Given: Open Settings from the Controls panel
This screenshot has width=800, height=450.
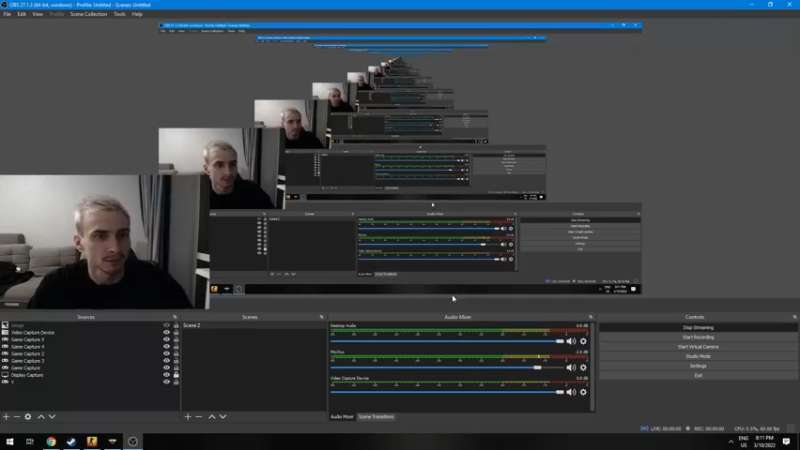Looking at the screenshot, I should coord(698,366).
